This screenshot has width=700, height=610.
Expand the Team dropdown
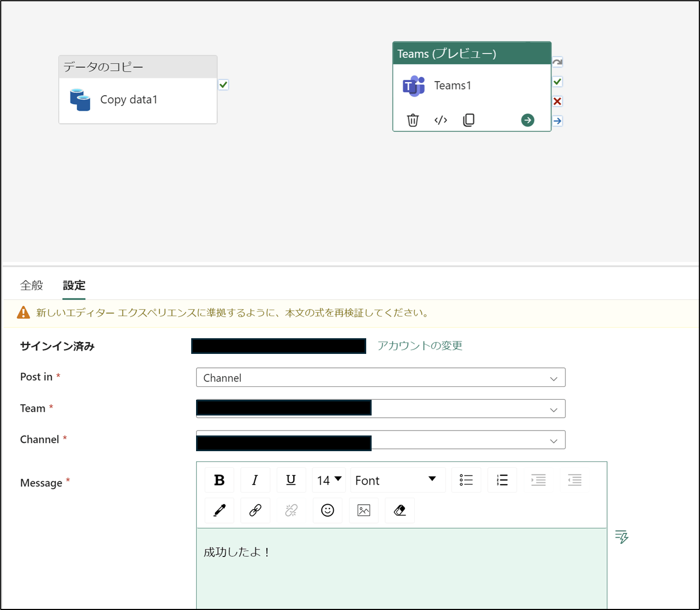pos(381,408)
